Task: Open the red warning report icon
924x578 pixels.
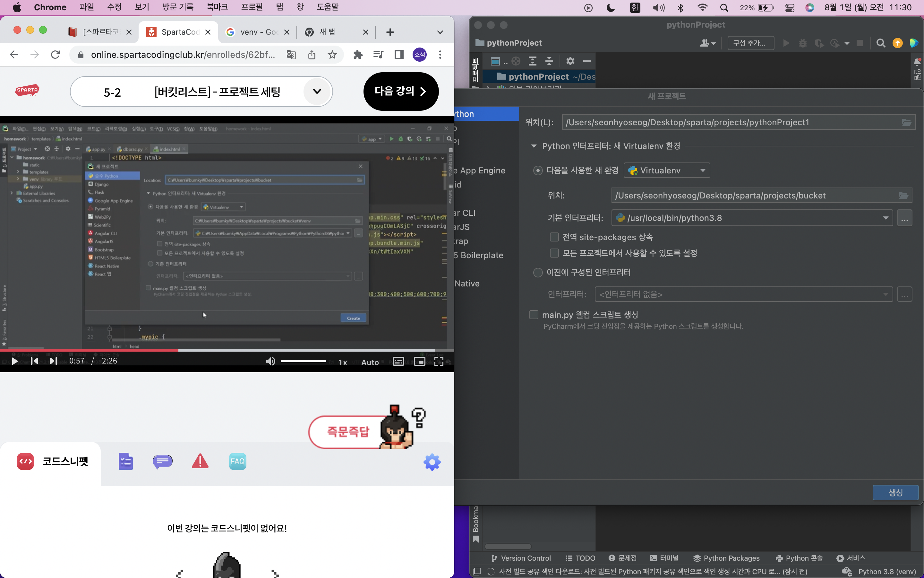Action: pos(200,461)
